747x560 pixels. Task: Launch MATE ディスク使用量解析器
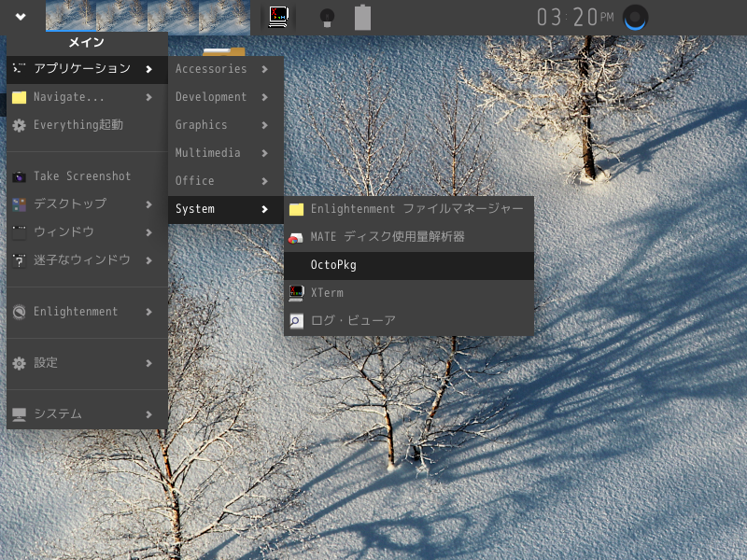click(x=409, y=238)
